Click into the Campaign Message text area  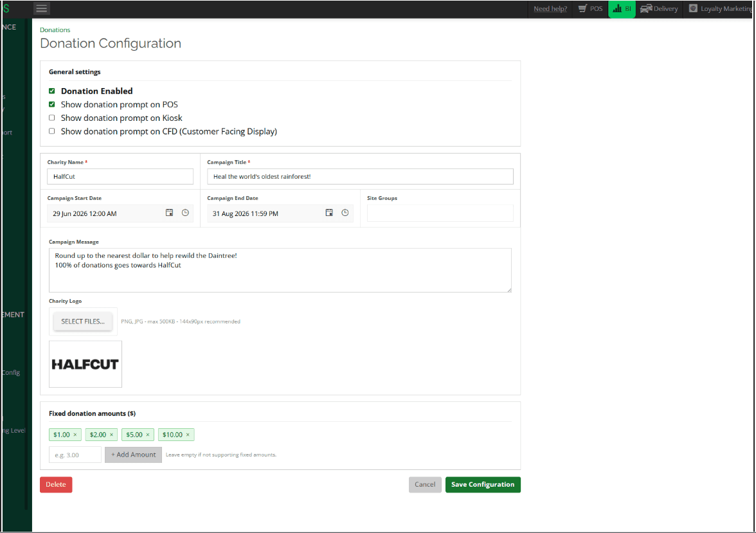[x=280, y=270]
